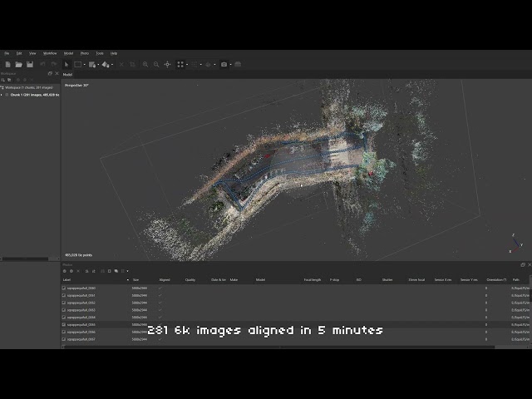Toggle Show Cameras camera icon
Image resolution: width=532 pixels, height=399 pixels.
click(224, 65)
